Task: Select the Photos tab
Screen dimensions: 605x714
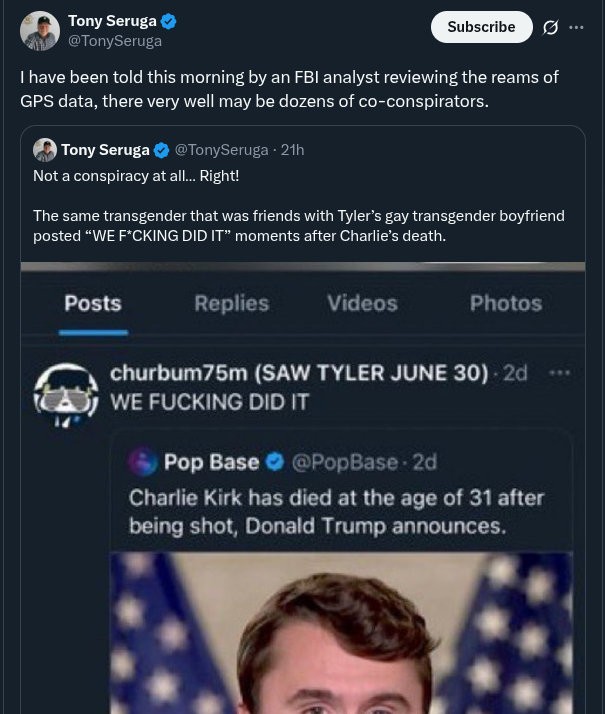Action: click(x=506, y=303)
